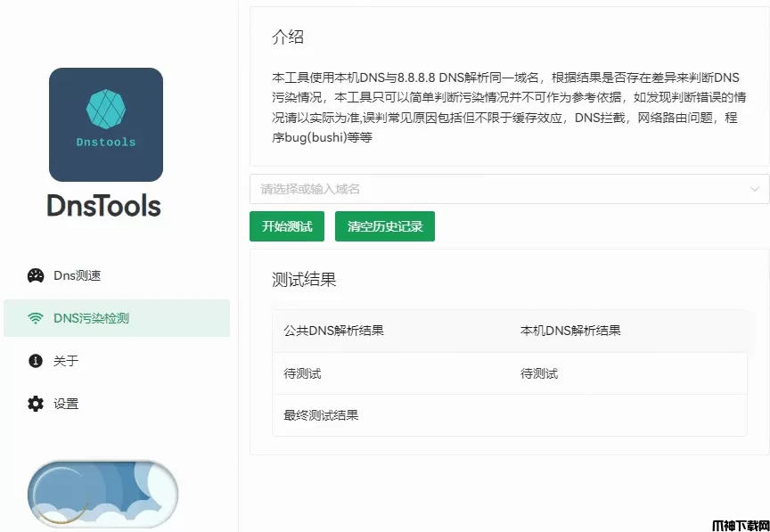Select the DNS污染检测 menu item
770x532 pixels.
point(117,318)
